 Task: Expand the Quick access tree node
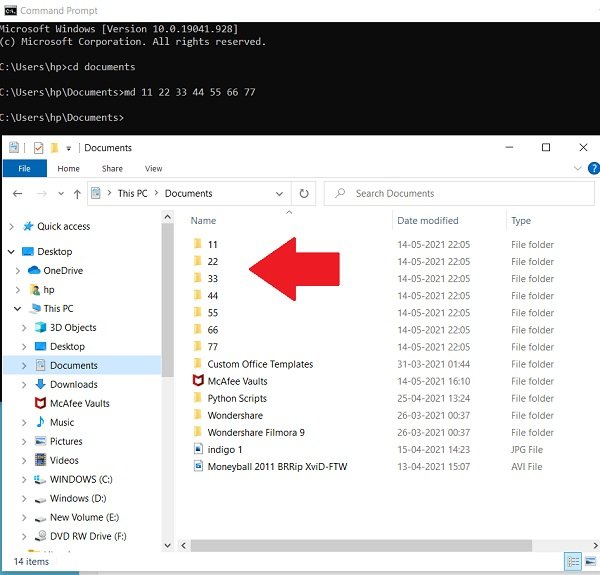click(11, 227)
